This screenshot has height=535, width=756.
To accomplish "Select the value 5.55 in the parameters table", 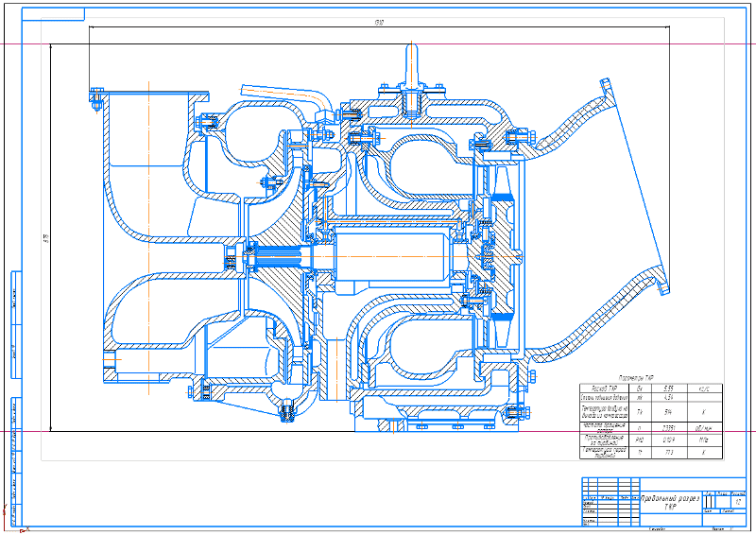I will 668,388.
